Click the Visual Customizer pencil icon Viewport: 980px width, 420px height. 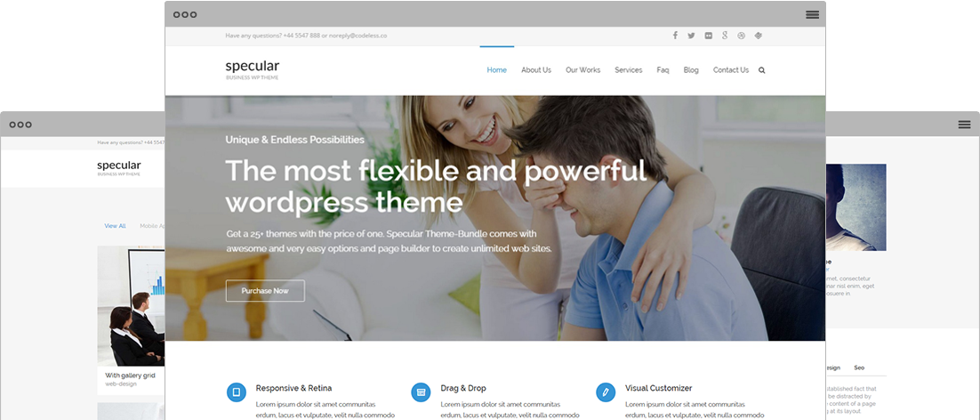(x=606, y=392)
